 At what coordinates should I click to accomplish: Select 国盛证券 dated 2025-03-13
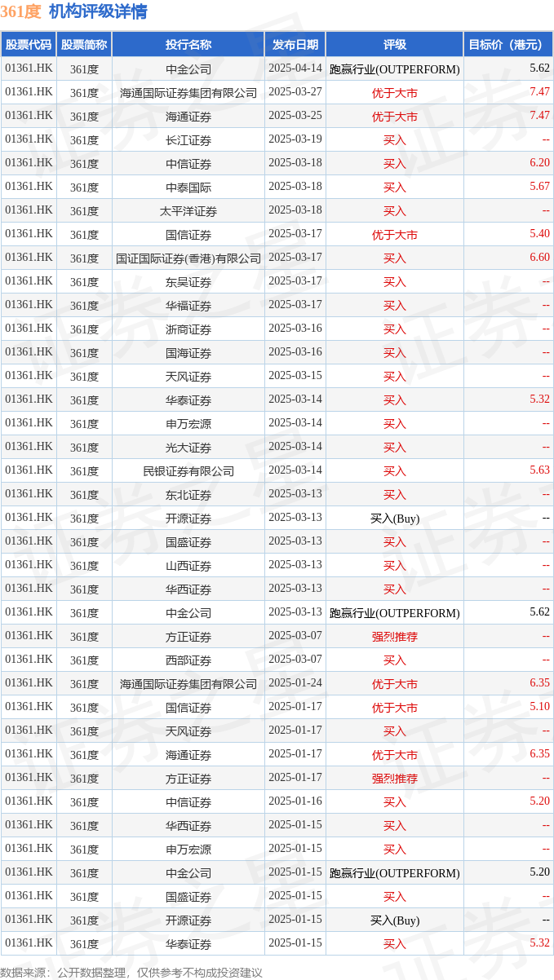[x=188, y=542]
